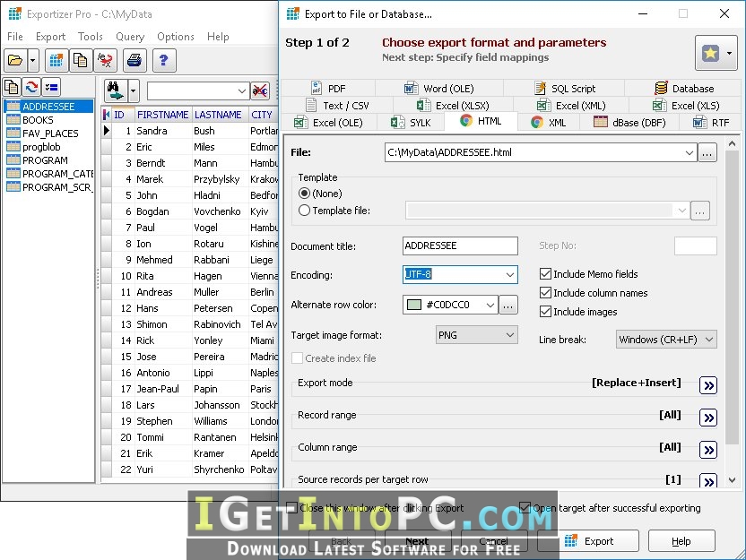Open the Tools menu
This screenshot has height=560, width=746.
pos(91,37)
